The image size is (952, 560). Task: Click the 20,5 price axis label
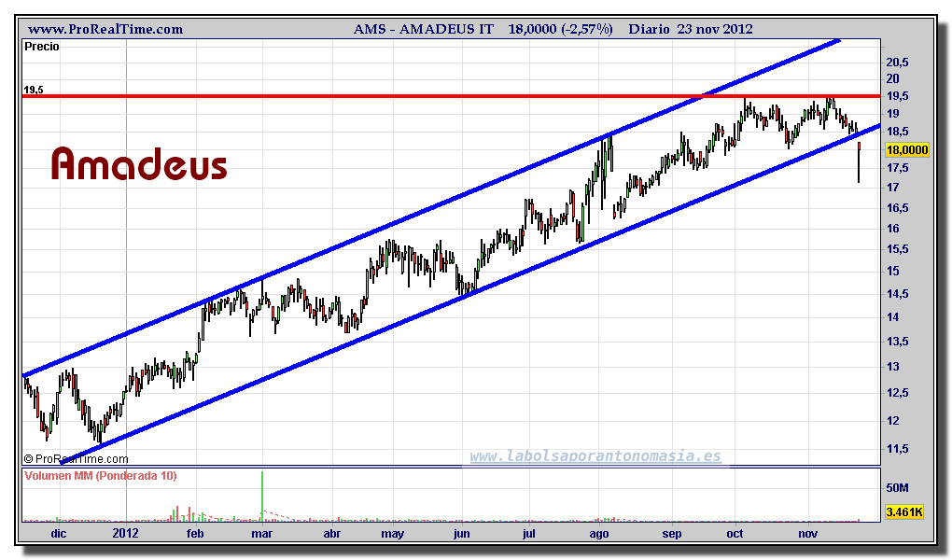[897, 63]
